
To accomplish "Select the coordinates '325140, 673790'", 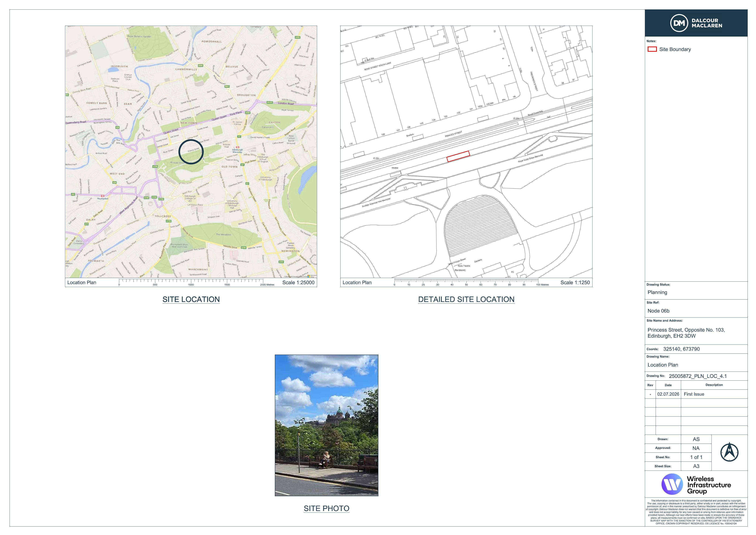I will point(681,349).
